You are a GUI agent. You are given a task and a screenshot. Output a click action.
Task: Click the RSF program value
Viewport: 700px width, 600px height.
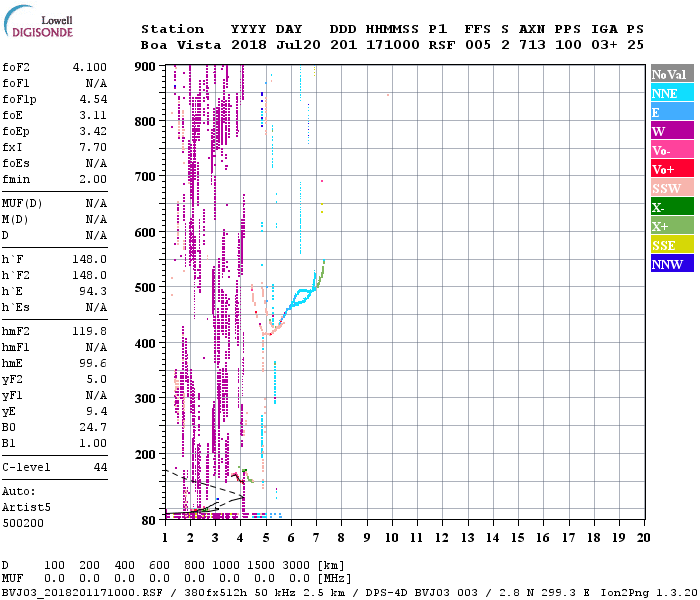[442, 45]
